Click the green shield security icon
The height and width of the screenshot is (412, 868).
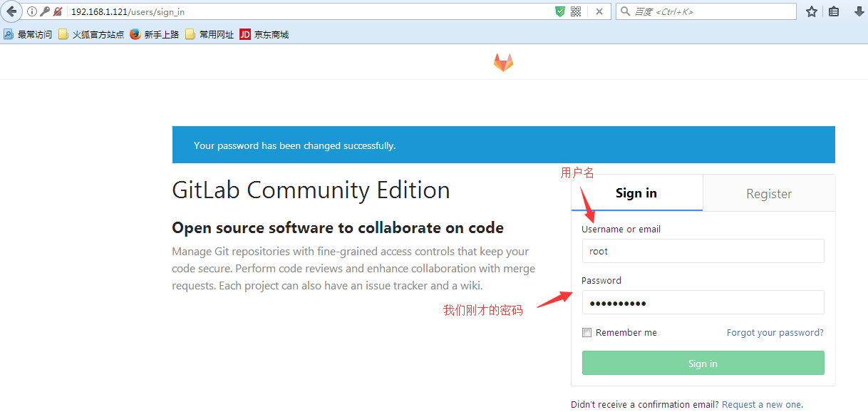[560, 11]
